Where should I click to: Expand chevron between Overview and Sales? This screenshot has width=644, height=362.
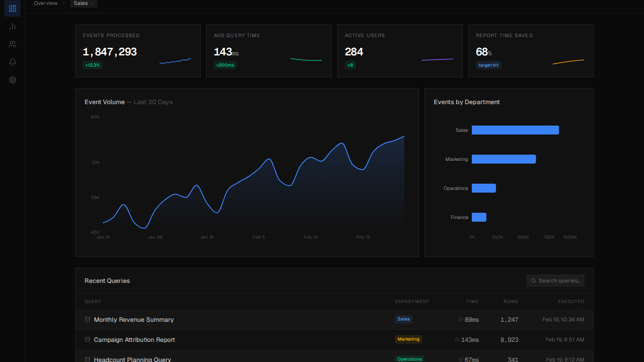tap(63, 3)
